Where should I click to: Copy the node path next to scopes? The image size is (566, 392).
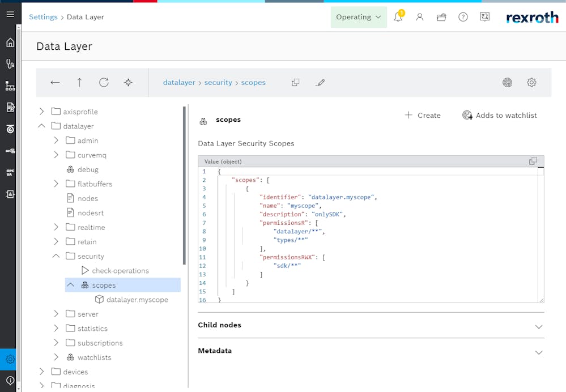point(295,82)
